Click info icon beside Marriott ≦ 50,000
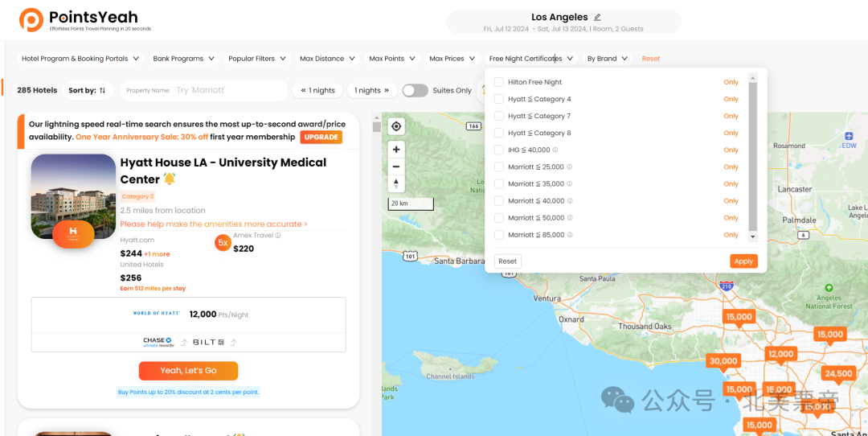Image resolution: width=868 pixels, height=436 pixels. (569, 218)
